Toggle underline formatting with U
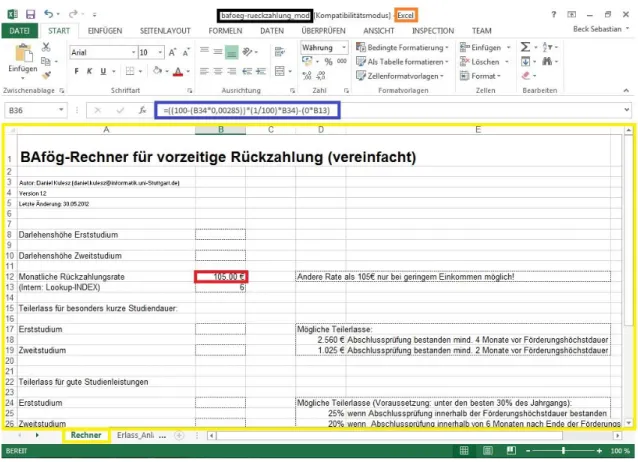 103,71
